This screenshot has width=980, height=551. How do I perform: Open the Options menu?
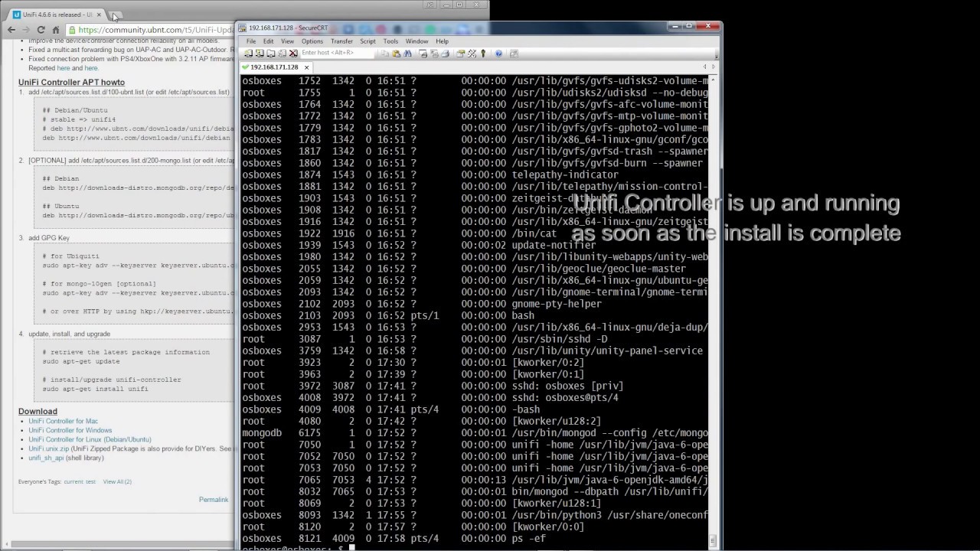pos(312,41)
